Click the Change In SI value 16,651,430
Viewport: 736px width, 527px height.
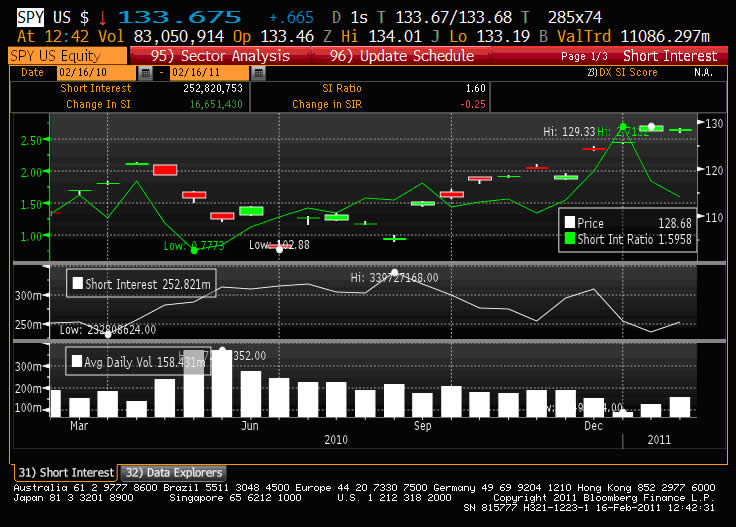[216, 104]
